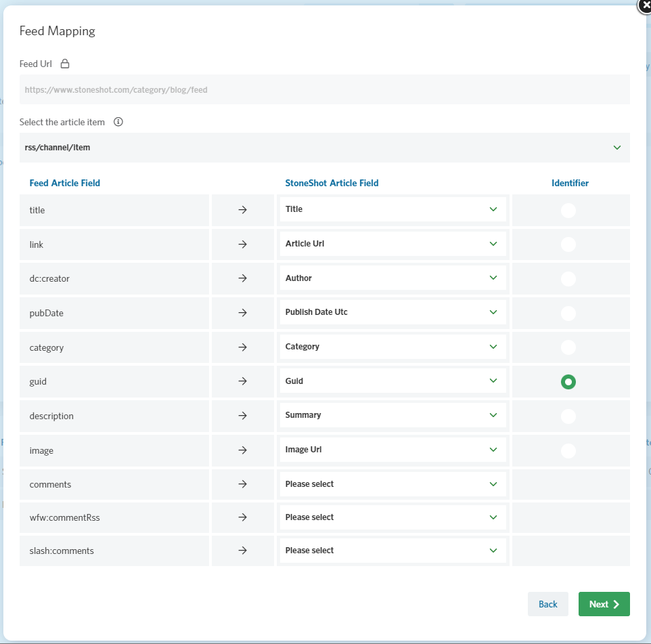Open Please select dropdown for wfw:commentRss
Screen dimensions: 651x644
click(392, 517)
